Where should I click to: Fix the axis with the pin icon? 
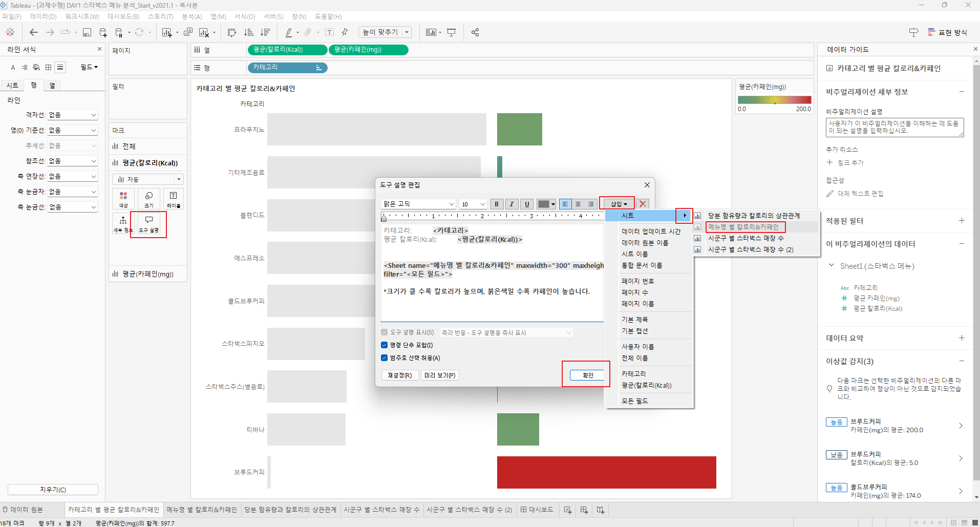coord(345,32)
